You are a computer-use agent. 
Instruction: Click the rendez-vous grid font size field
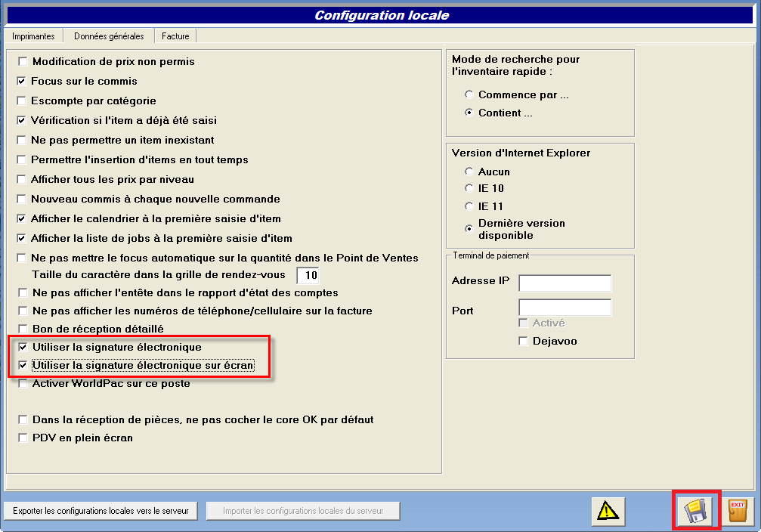point(308,275)
